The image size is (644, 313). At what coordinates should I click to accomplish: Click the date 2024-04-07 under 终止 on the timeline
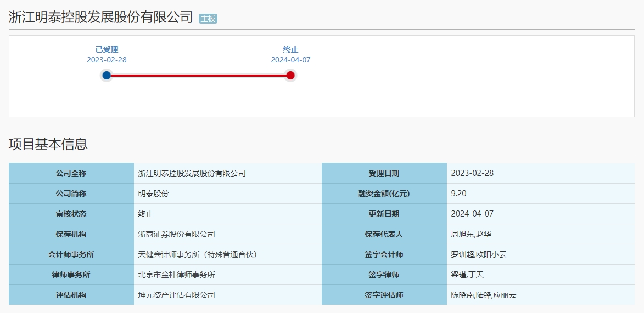pyautogui.click(x=290, y=60)
